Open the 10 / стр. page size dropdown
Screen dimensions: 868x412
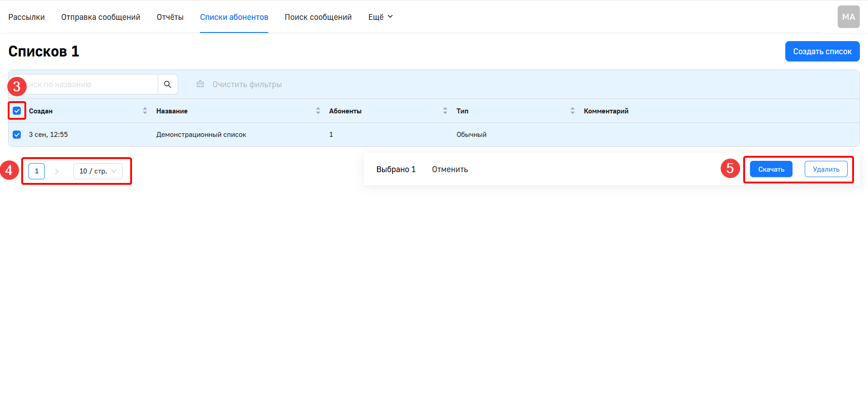click(x=98, y=171)
